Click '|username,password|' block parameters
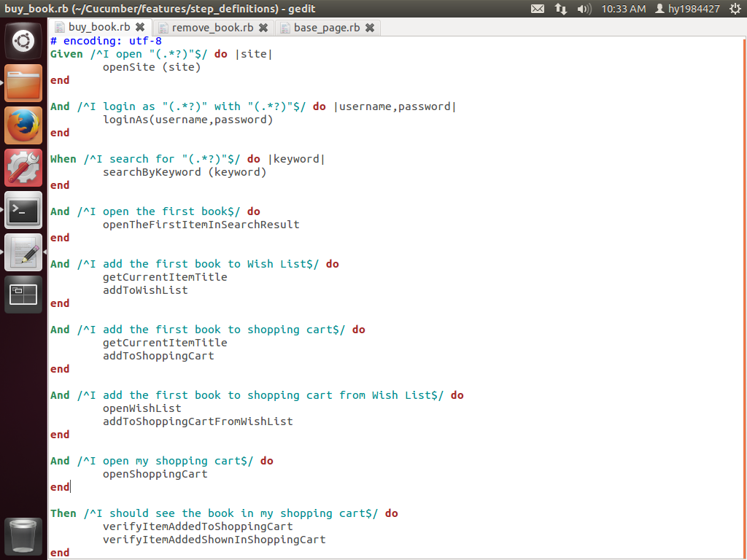747x560 pixels. point(395,106)
